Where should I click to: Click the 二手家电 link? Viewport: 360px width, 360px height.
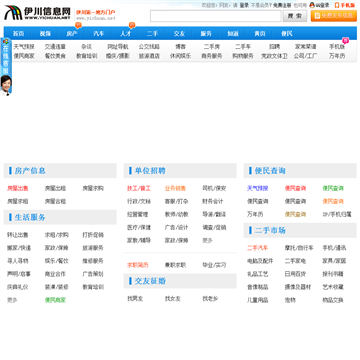click(295, 261)
